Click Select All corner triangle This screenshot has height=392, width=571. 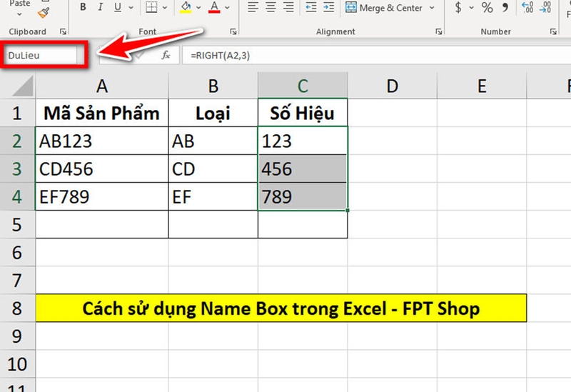pos(23,86)
